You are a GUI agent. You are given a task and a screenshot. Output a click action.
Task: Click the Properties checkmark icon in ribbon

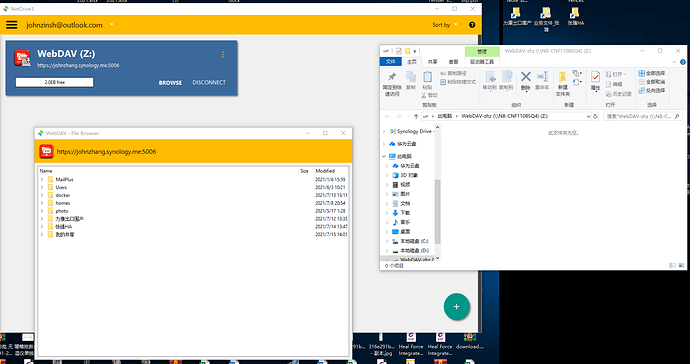point(595,77)
